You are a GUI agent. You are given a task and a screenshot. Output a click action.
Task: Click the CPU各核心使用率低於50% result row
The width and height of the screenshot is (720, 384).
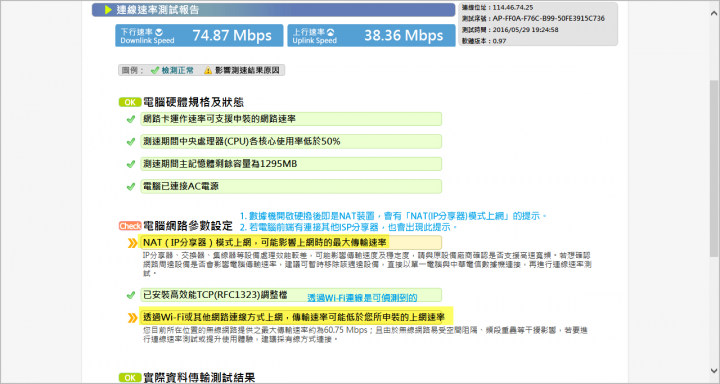pyautogui.click(x=291, y=141)
